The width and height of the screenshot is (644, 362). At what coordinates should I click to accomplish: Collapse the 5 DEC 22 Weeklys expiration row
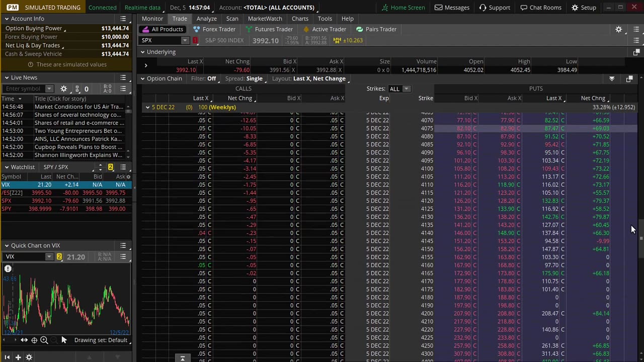pos(147,107)
